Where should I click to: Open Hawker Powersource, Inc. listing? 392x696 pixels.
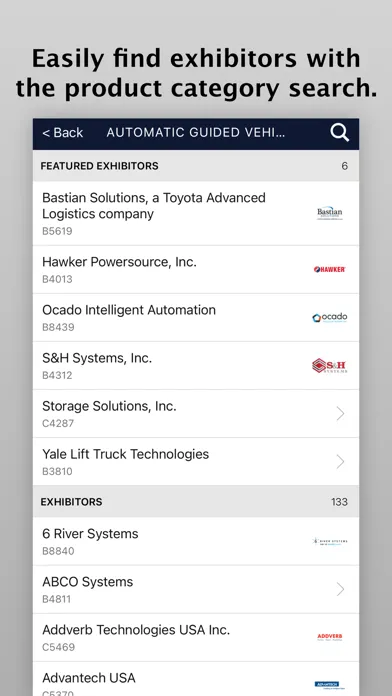click(x=196, y=269)
